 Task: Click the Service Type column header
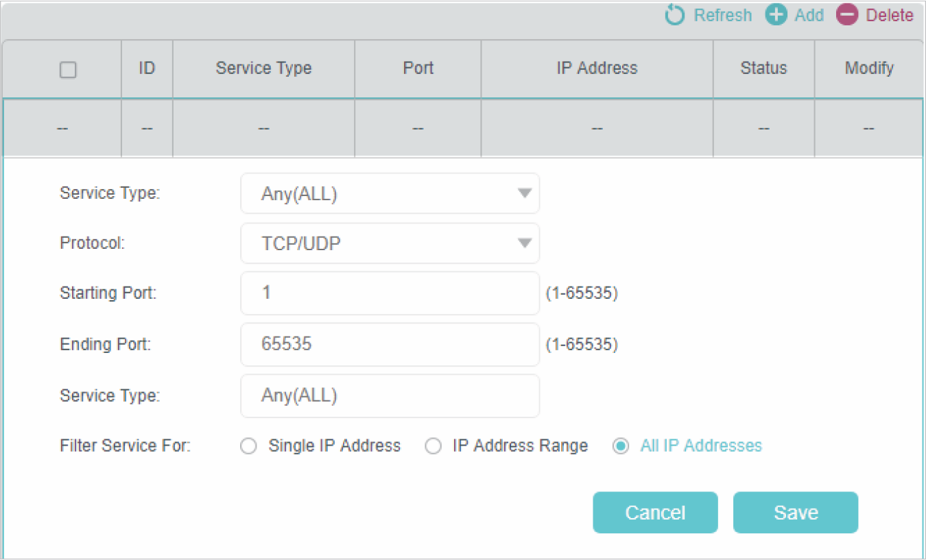(263, 69)
